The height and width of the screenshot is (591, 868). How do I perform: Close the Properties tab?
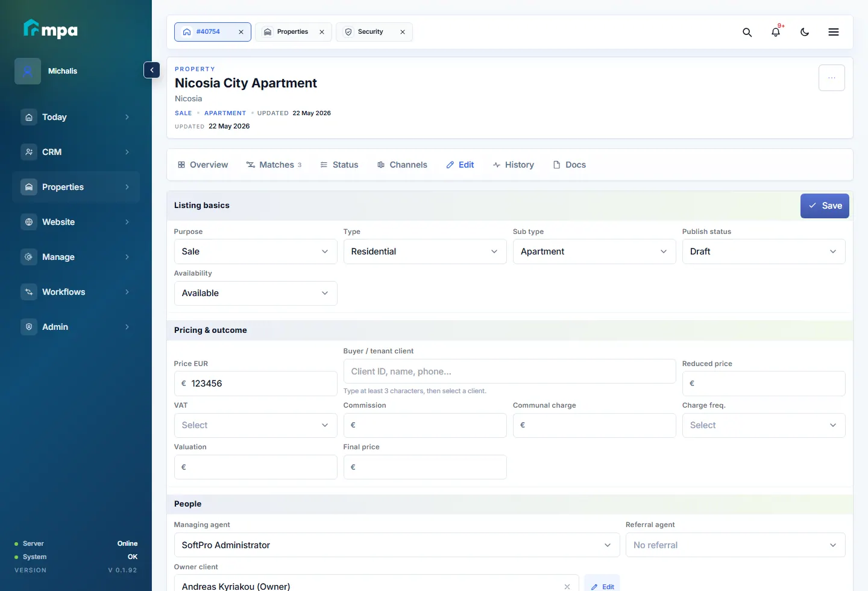click(x=322, y=32)
